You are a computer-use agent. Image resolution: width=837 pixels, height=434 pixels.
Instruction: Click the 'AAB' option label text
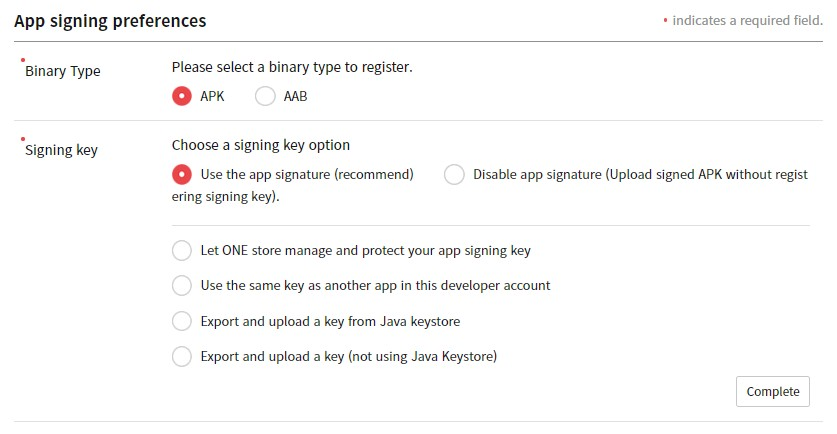click(x=295, y=96)
